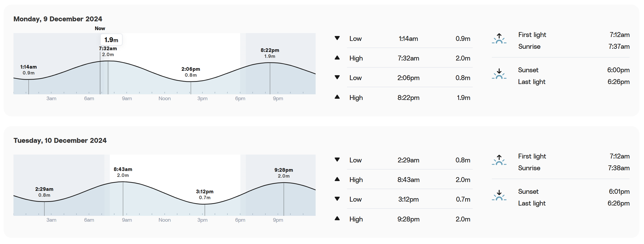This screenshot has height=244, width=644.
Task: Click the 2:06pm low tide marker label
Action: 190,72
